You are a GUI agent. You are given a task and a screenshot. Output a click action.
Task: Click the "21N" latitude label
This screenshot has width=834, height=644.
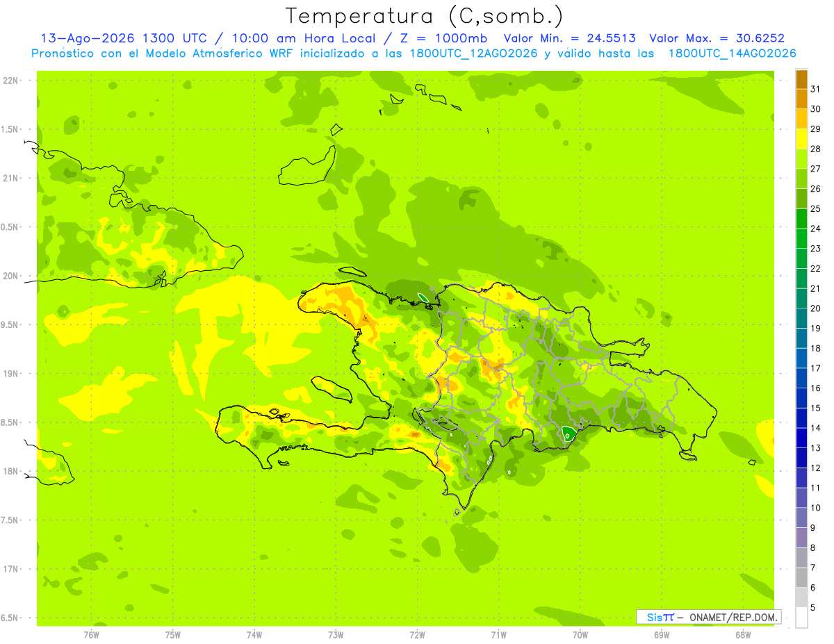click(11, 178)
